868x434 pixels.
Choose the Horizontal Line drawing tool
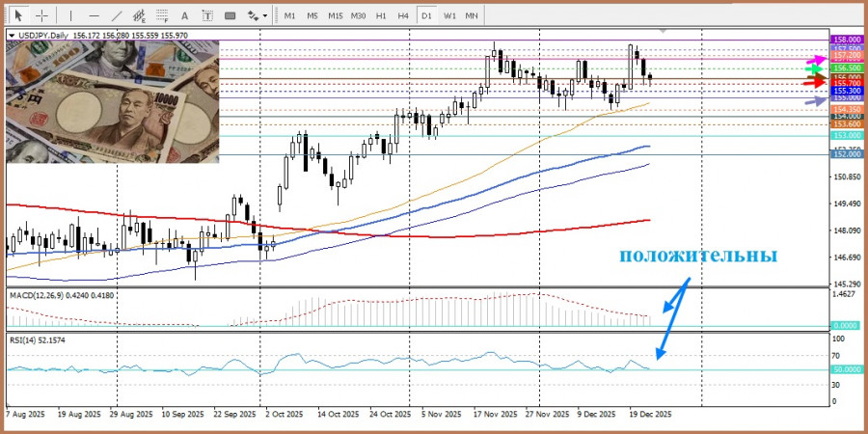pyautogui.click(x=95, y=15)
